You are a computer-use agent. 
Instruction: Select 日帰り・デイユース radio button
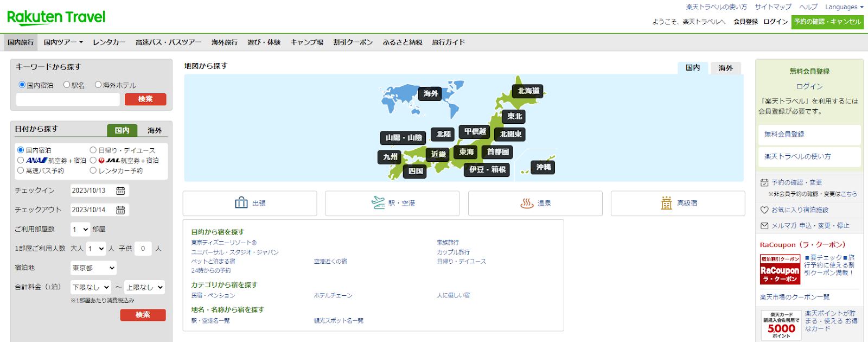click(93, 150)
